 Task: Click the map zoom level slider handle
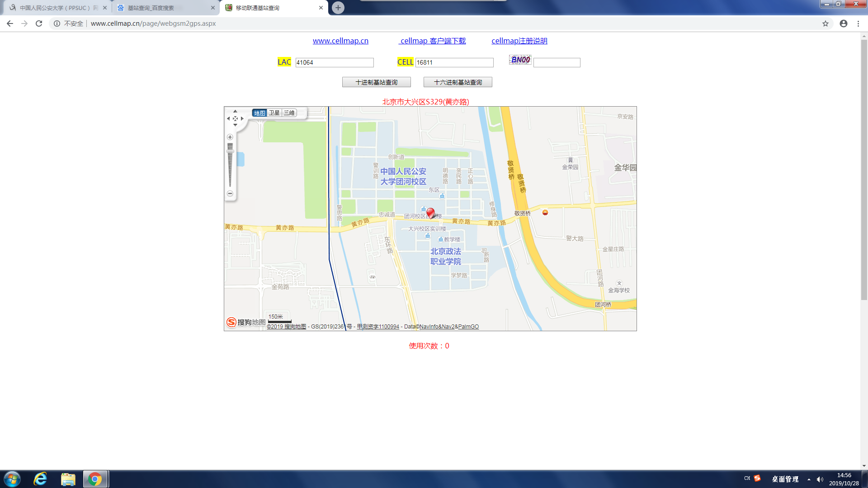230,151
